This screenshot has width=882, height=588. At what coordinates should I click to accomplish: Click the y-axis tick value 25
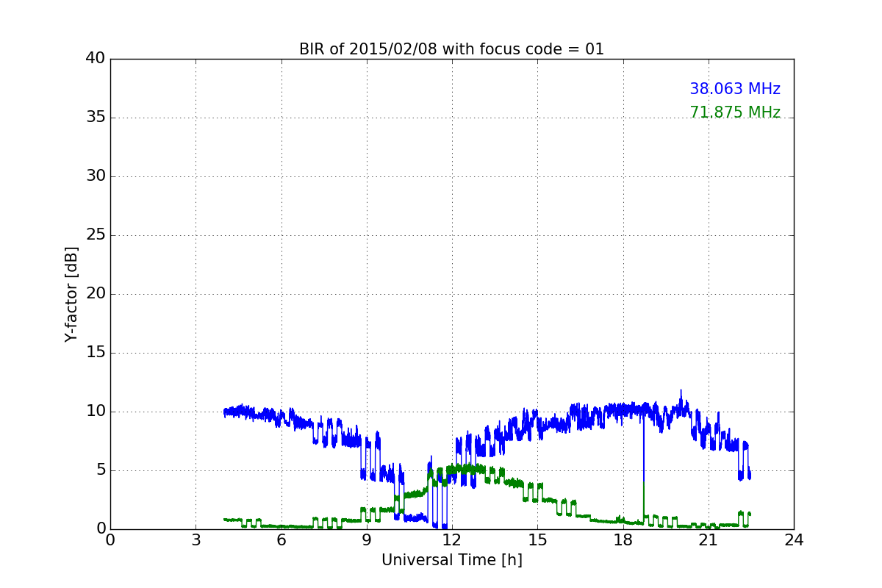tap(95, 235)
